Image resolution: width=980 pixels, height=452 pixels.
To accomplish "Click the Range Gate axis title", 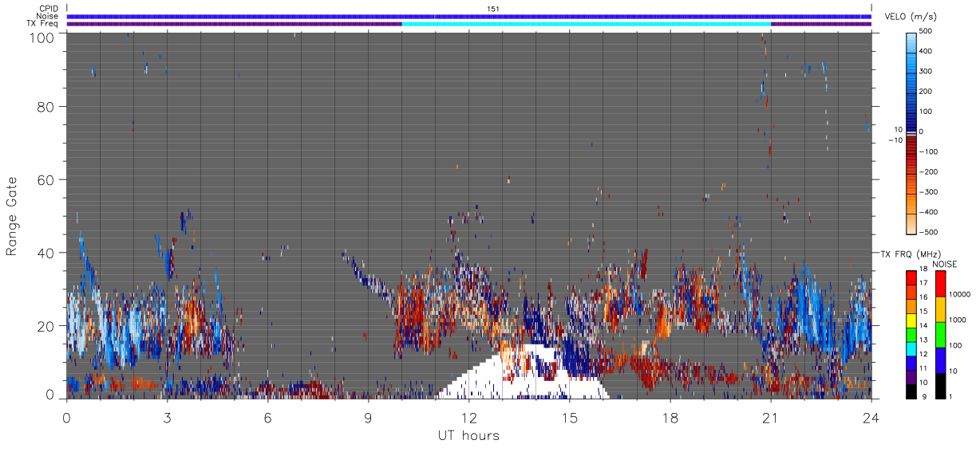I will [x=11, y=216].
